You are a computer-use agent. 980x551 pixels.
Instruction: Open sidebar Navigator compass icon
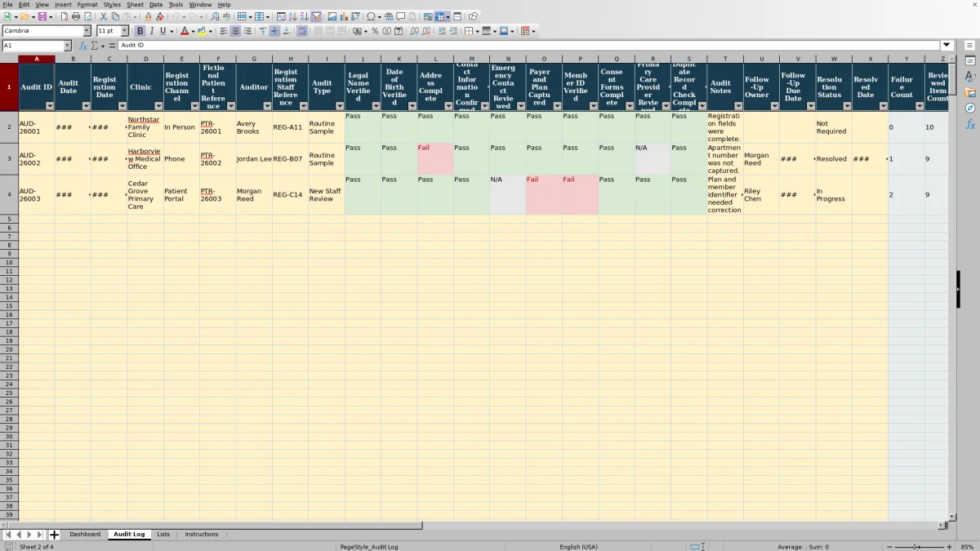click(970, 108)
